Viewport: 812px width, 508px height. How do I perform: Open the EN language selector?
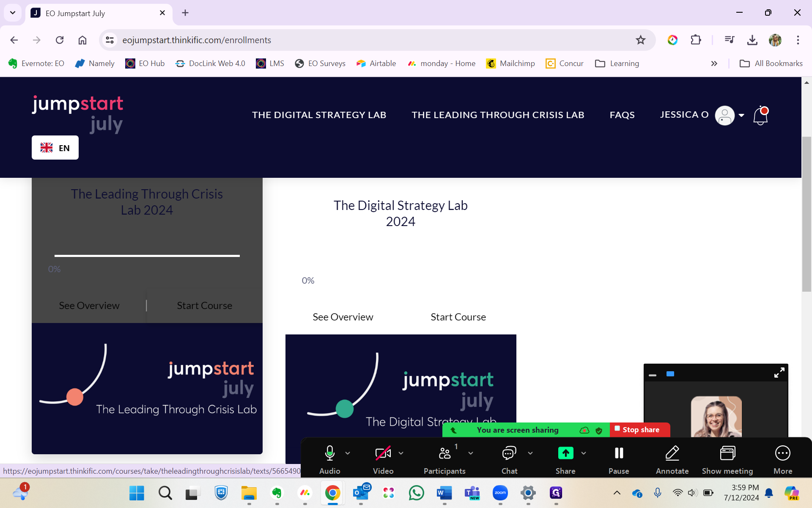(x=55, y=148)
